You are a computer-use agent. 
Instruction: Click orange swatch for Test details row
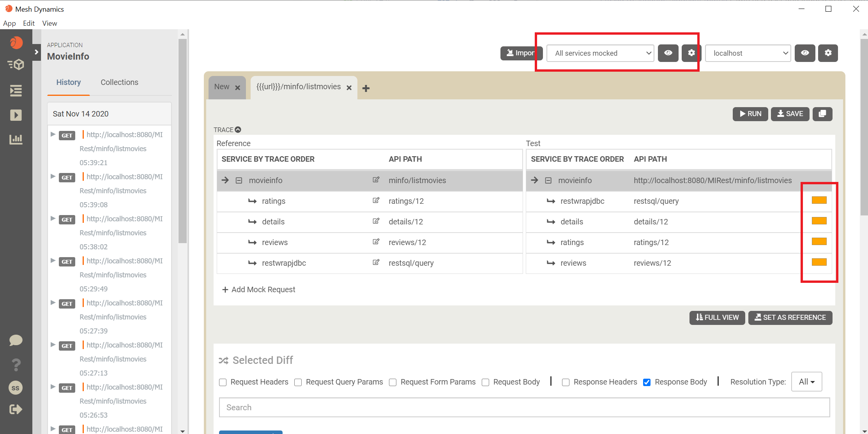coord(819,221)
